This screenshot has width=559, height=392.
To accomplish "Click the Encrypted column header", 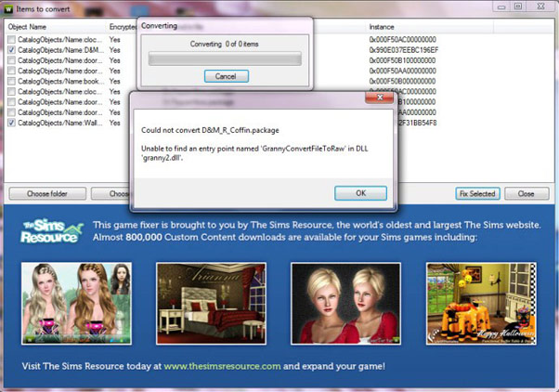I will pyautogui.click(x=123, y=27).
